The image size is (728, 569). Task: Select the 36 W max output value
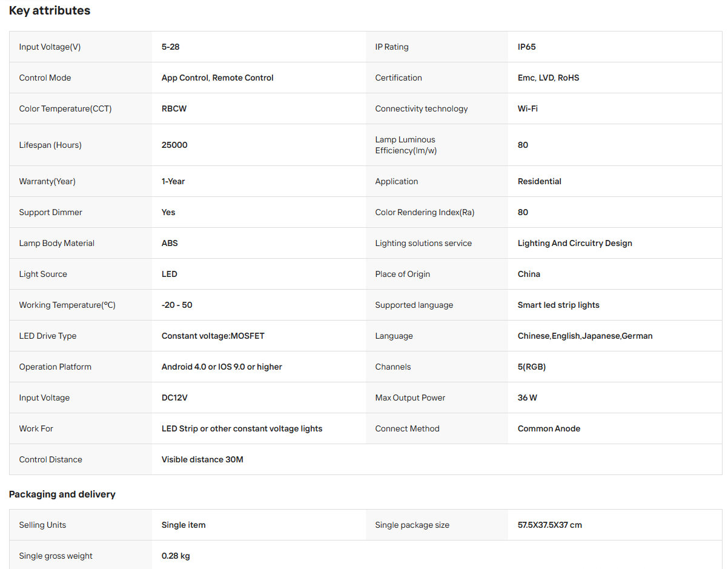point(528,398)
